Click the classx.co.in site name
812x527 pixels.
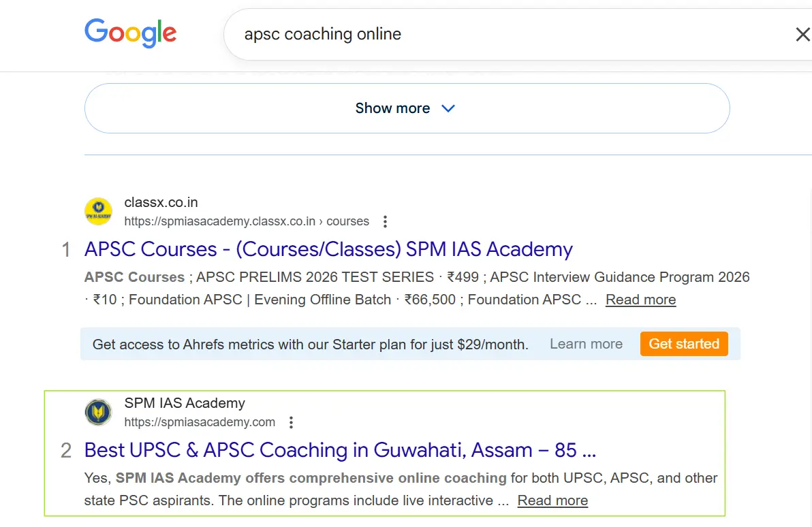[161, 202]
